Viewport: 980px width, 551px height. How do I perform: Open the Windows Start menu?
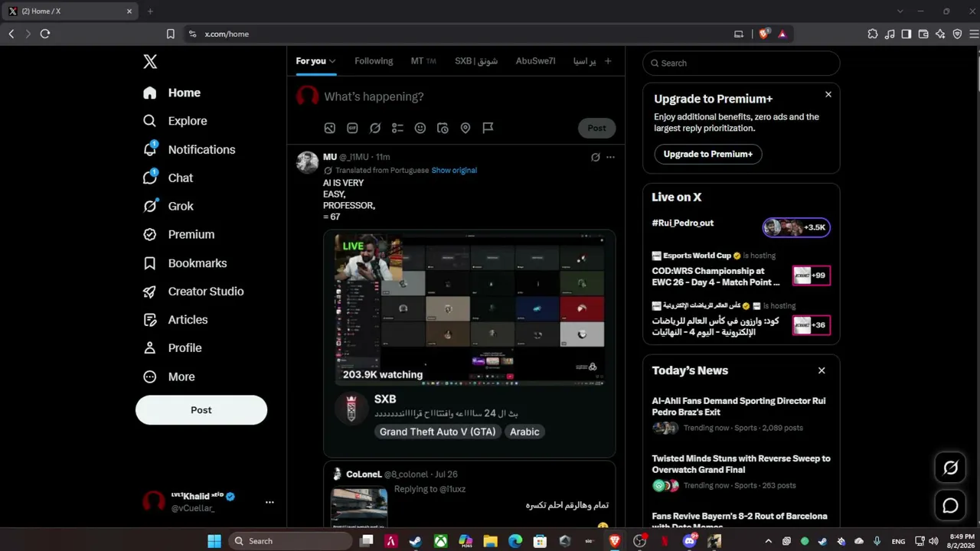click(214, 541)
